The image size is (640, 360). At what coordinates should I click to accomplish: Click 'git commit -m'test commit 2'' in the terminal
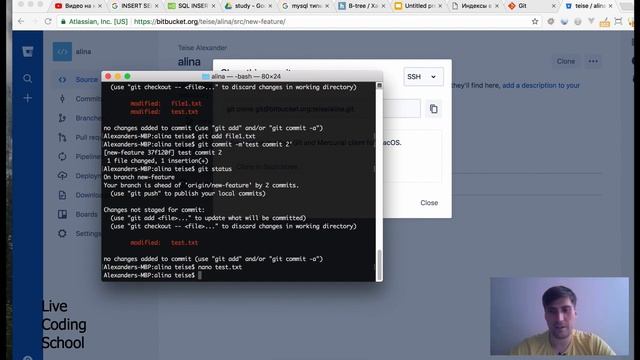(244, 144)
